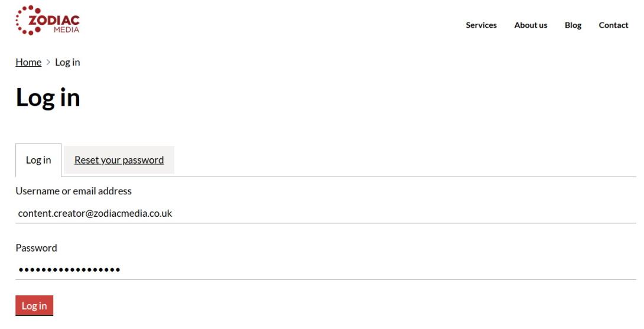Switch to the Reset your password tab
Screen dimensions: 644x329
[x=119, y=160]
